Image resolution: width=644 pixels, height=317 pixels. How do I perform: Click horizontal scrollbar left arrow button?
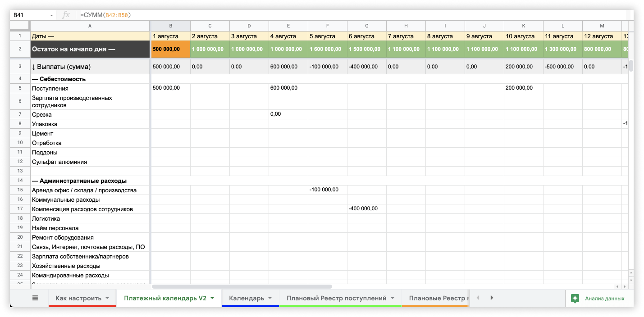[617, 286]
